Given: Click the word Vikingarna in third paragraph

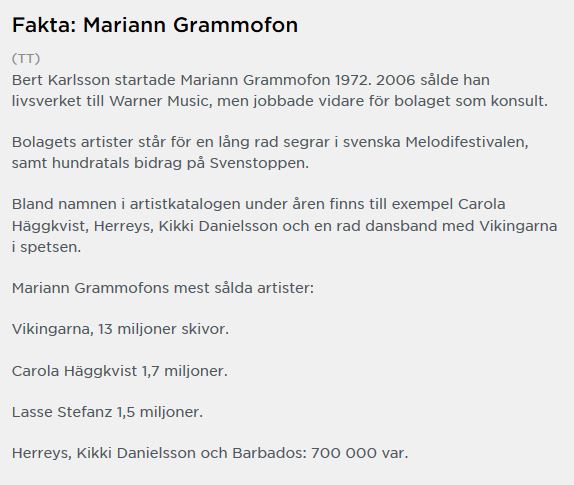Looking at the screenshot, I should click(x=518, y=226).
